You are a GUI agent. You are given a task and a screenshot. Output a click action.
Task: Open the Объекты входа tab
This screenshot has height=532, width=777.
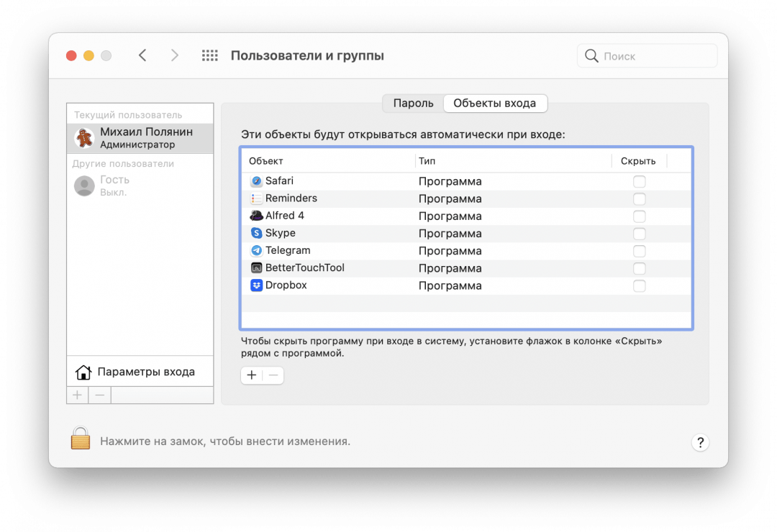point(495,103)
